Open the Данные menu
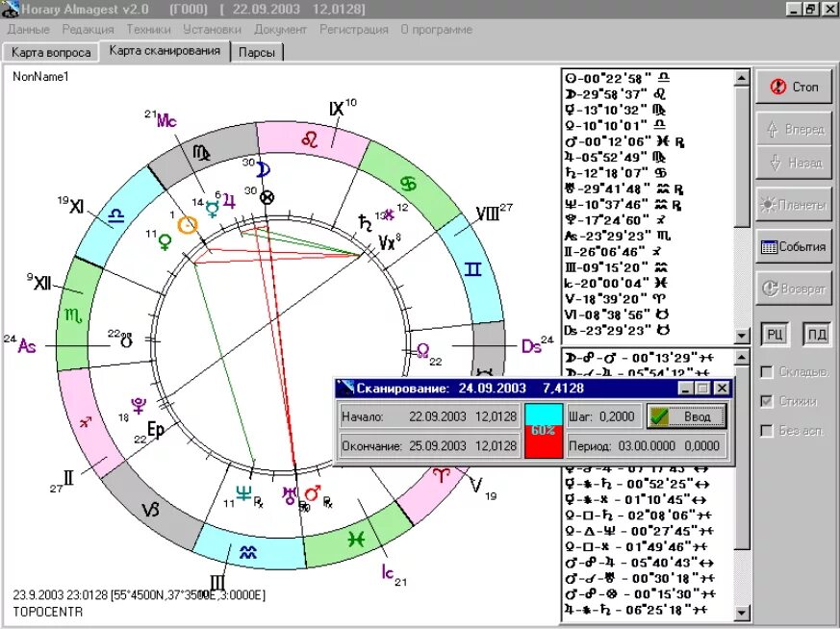This screenshot has width=840, height=629. point(29,30)
